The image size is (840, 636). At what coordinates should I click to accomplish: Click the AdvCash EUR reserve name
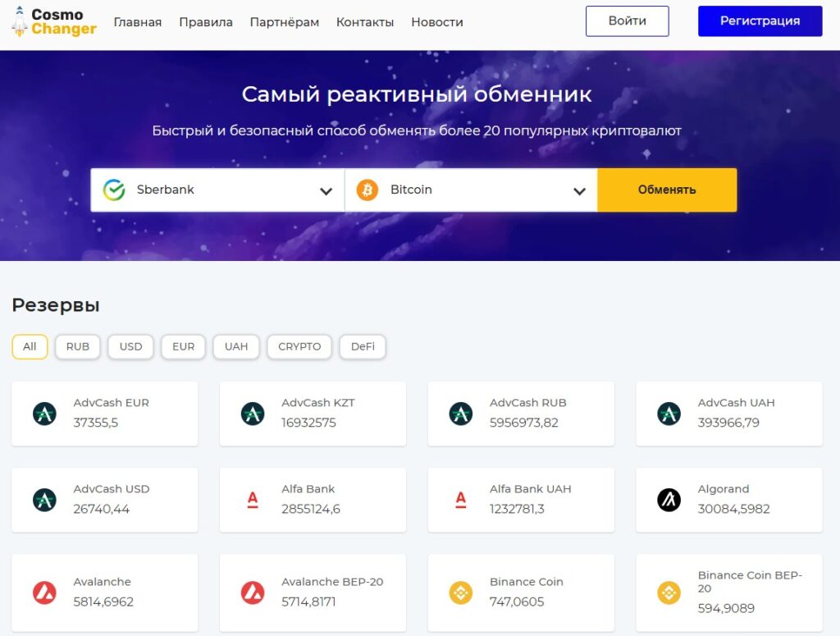click(x=112, y=403)
